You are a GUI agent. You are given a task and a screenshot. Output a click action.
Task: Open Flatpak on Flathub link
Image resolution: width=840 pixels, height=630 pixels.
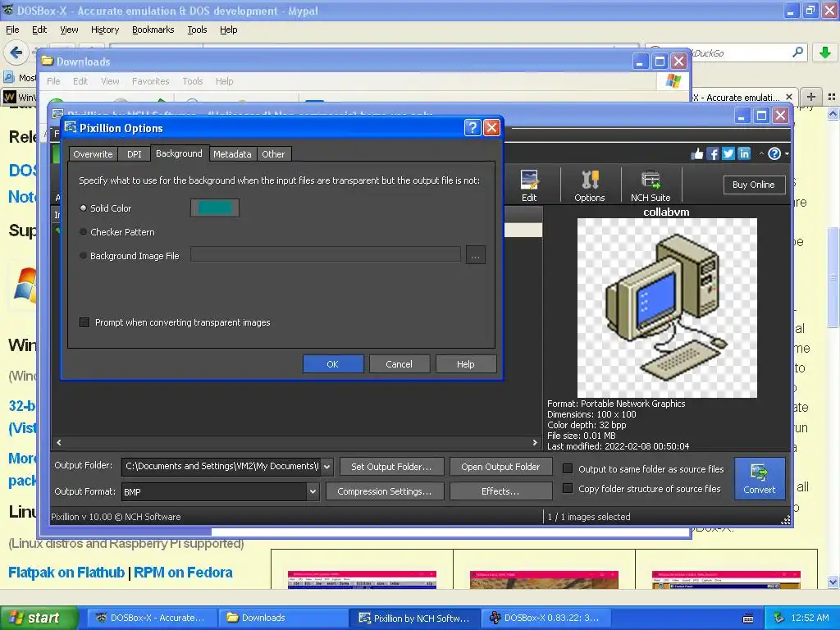(x=66, y=572)
